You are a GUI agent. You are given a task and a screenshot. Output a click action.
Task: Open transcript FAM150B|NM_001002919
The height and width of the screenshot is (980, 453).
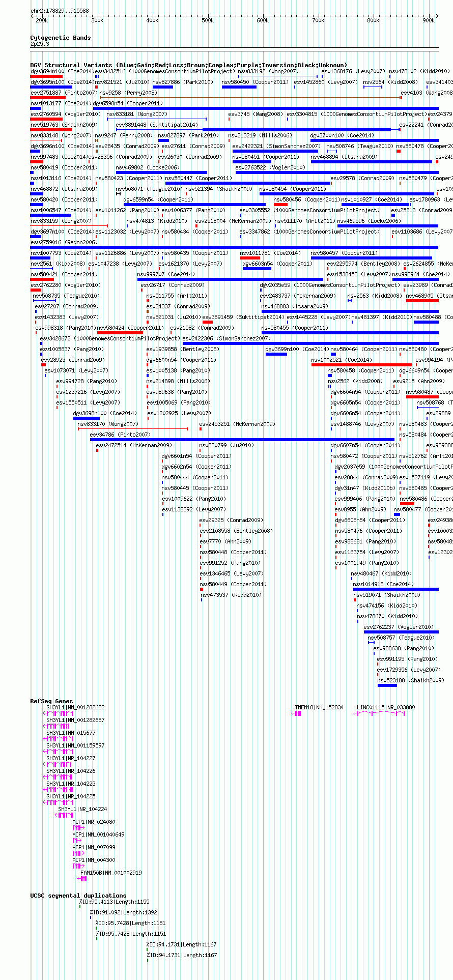tap(111, 873)
